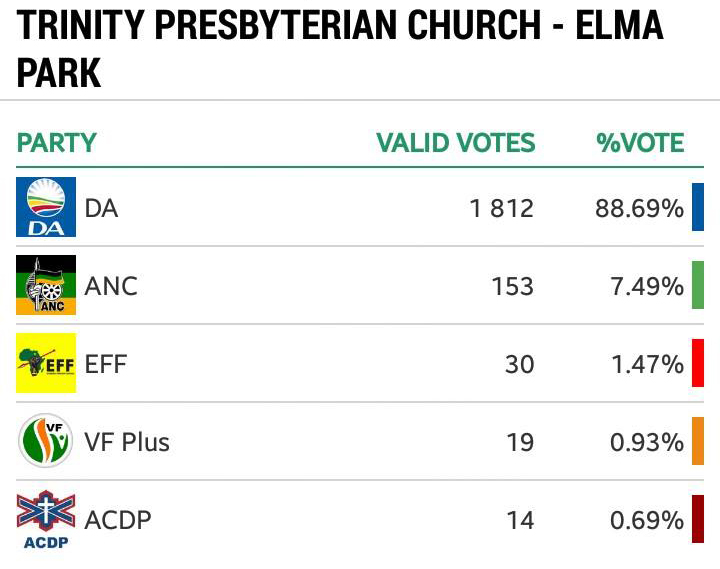This screenshot has width=720, height=569.
Task: Click the VF Plus party logo
Action: point(46,441)
